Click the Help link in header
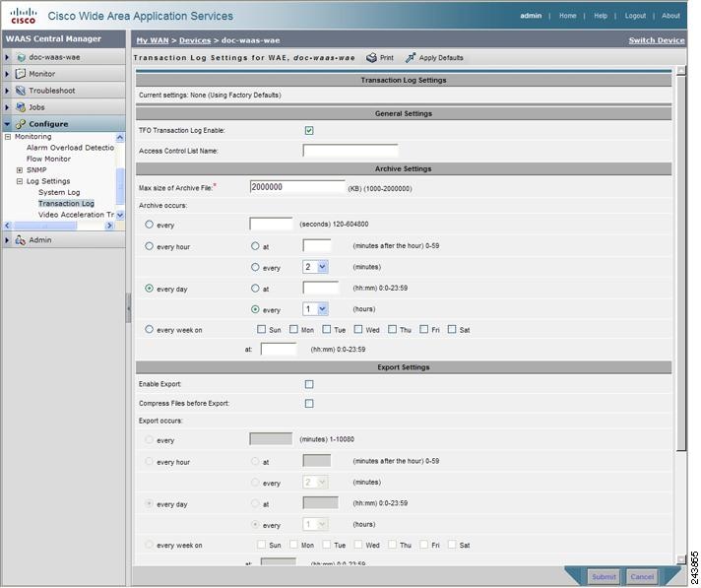The height and width of the screenshot is (588, 701). 601,16
